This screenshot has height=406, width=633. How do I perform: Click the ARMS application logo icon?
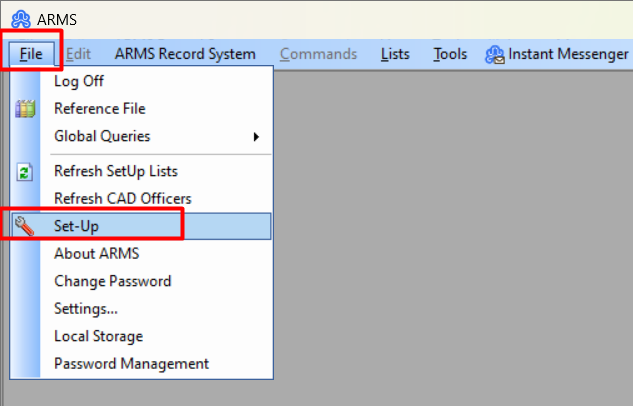[21, 19]
